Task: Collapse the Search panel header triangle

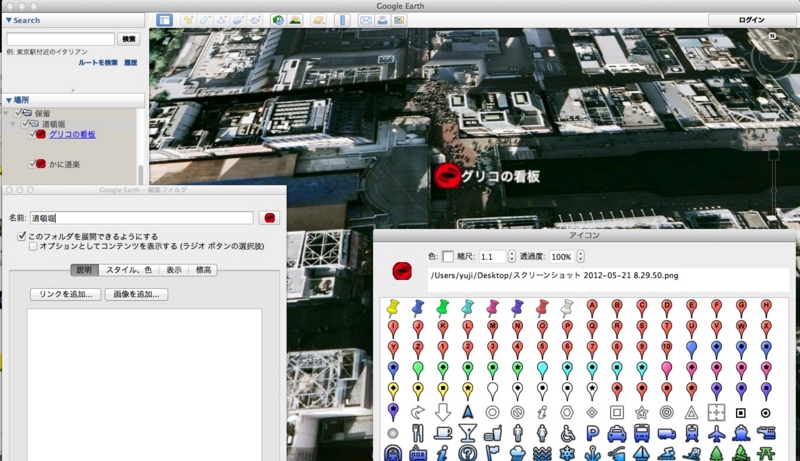Action: [x=9, y=20]
